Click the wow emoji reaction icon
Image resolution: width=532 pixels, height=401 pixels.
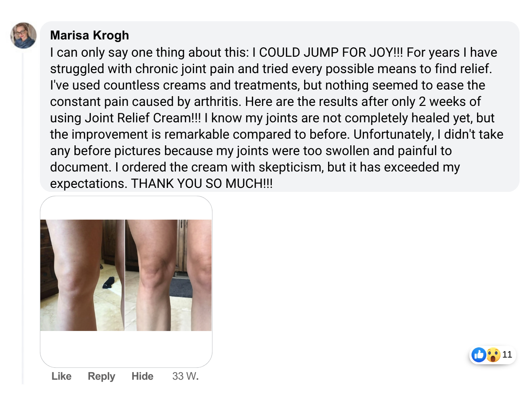(x=493, y=354)
